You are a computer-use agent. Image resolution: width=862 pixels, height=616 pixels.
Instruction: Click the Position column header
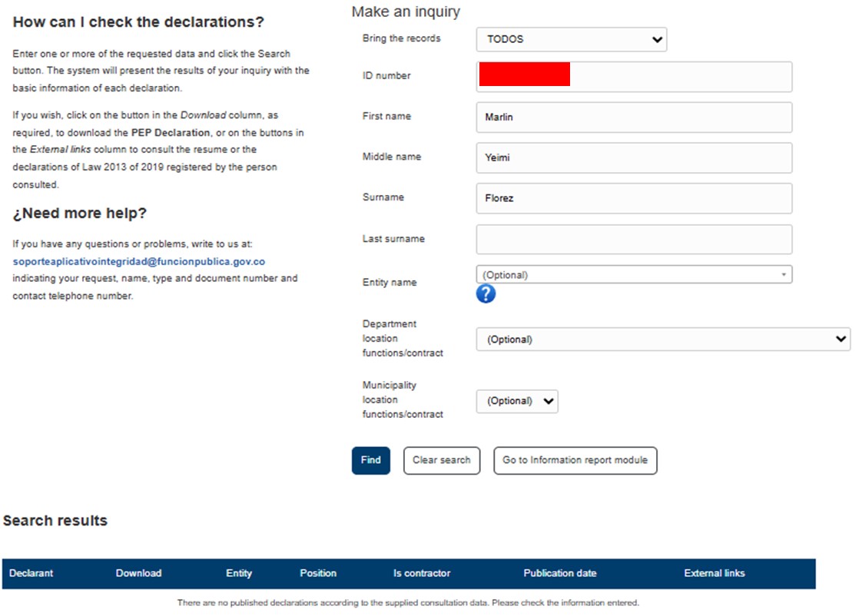coord(318,574)
